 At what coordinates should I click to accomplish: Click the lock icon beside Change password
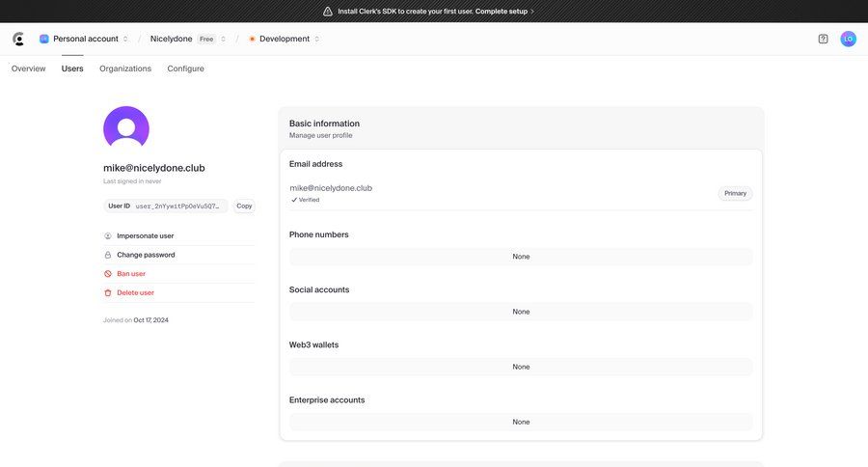pyautogui.click(x=108, y=255)
